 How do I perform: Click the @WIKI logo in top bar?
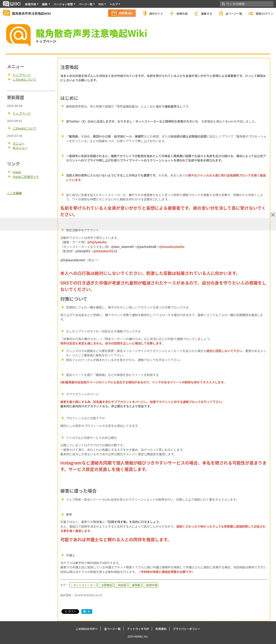(11, 4)
